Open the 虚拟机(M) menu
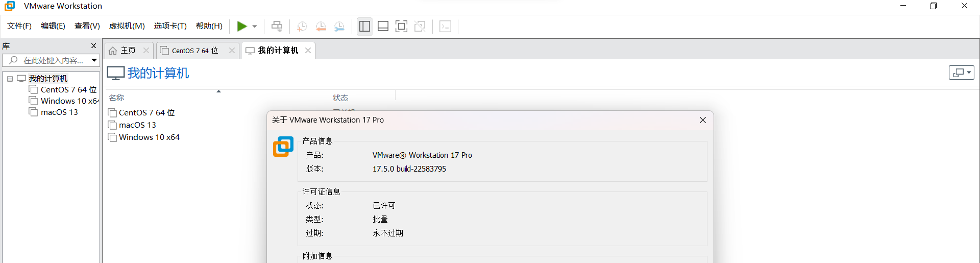This screenshot has width=980, height=263. click(x=127, y=26)
